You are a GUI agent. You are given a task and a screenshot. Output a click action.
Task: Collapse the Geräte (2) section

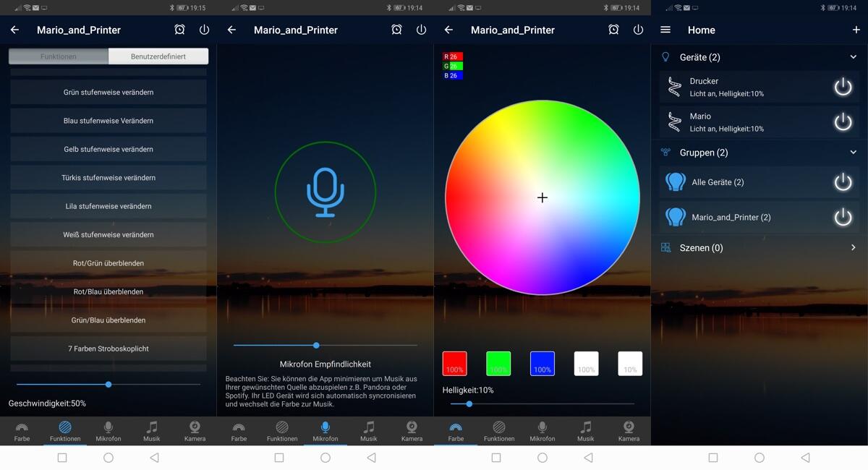coord(854,57)
